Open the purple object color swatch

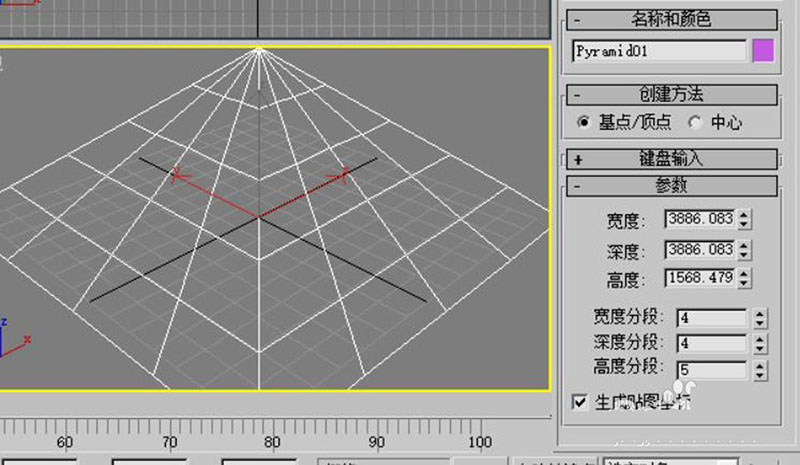pos(763,51)
